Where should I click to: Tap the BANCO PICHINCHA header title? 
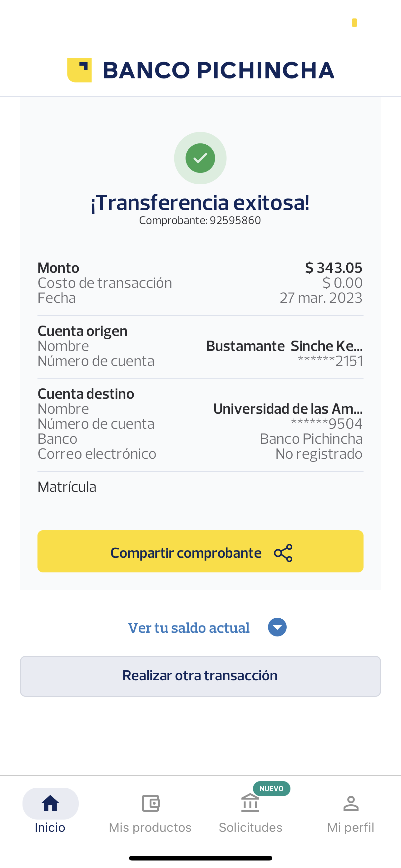(218, 70)
